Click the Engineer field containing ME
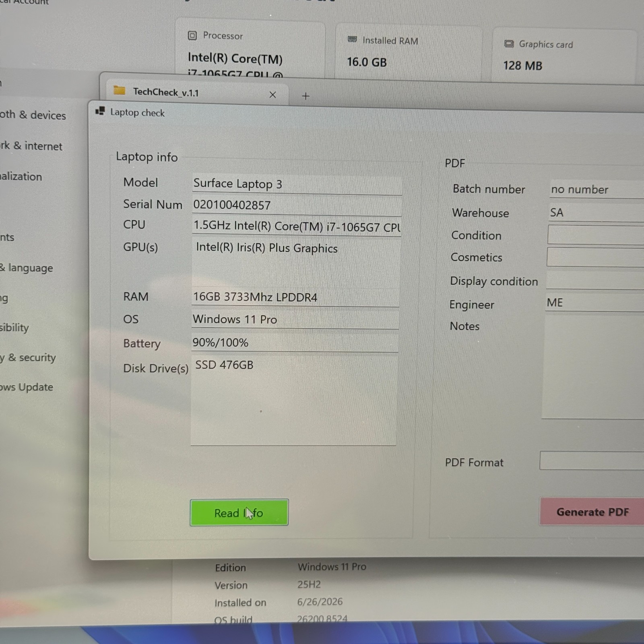 click(594, 303)
